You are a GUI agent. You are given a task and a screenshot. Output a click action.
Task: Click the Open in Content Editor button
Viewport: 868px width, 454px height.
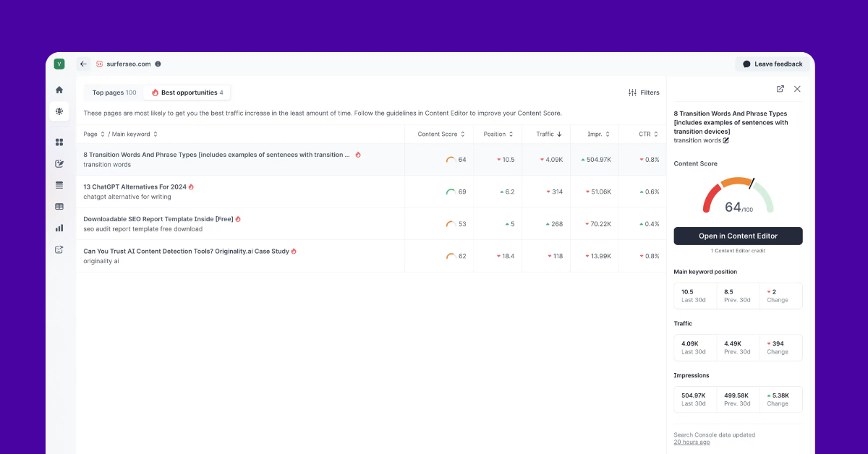click(738, 236)
